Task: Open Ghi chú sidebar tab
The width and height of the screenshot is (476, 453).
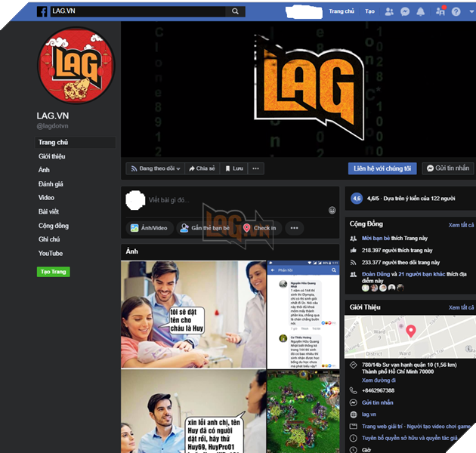Action: coord(49,239)
